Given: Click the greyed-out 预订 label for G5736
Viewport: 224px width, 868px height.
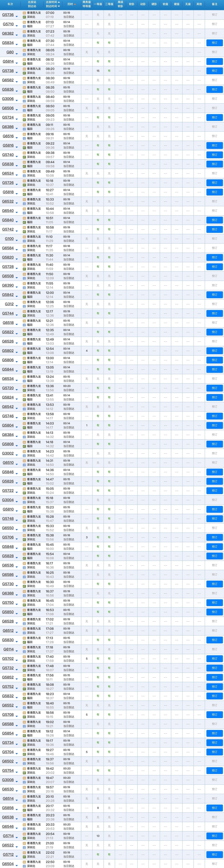Looking at the screenshot, I should (x=215, y=15).
